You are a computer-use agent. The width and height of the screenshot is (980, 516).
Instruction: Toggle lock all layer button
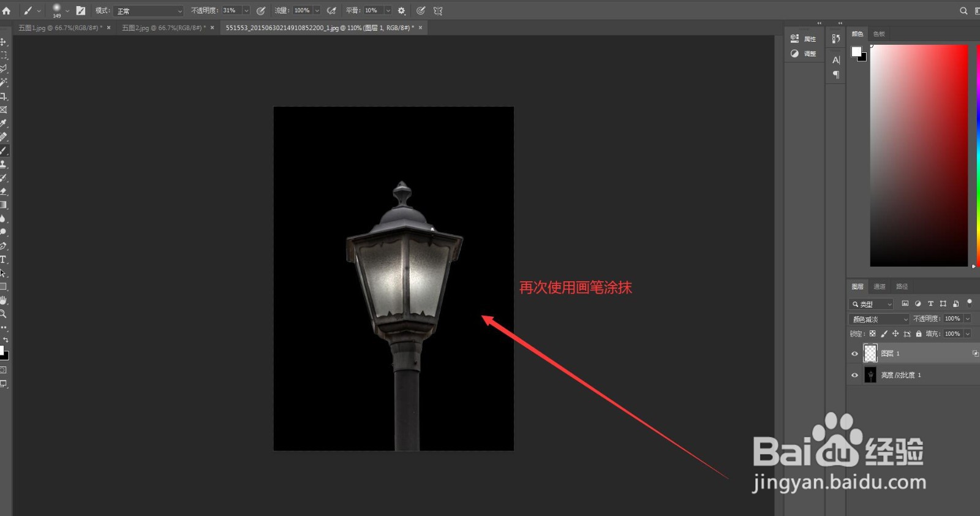tap(919, 334)
